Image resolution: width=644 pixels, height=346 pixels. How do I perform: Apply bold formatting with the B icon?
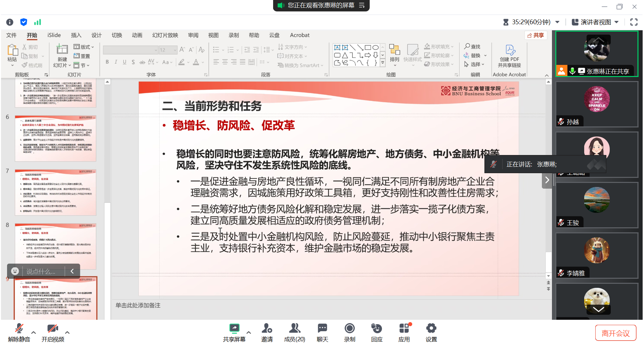point(107,62)
